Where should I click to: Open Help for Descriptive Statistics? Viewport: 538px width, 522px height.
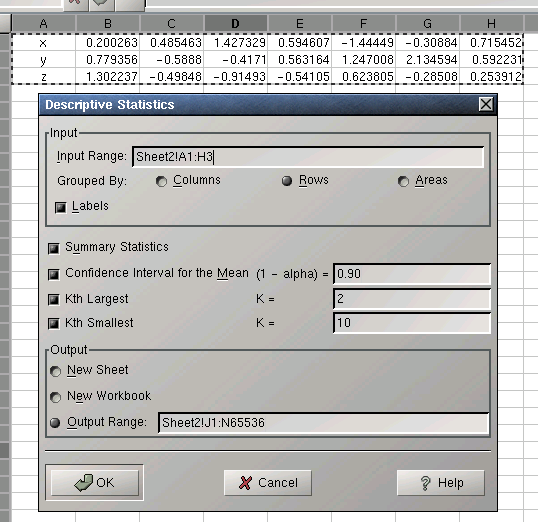coord(441,483)
